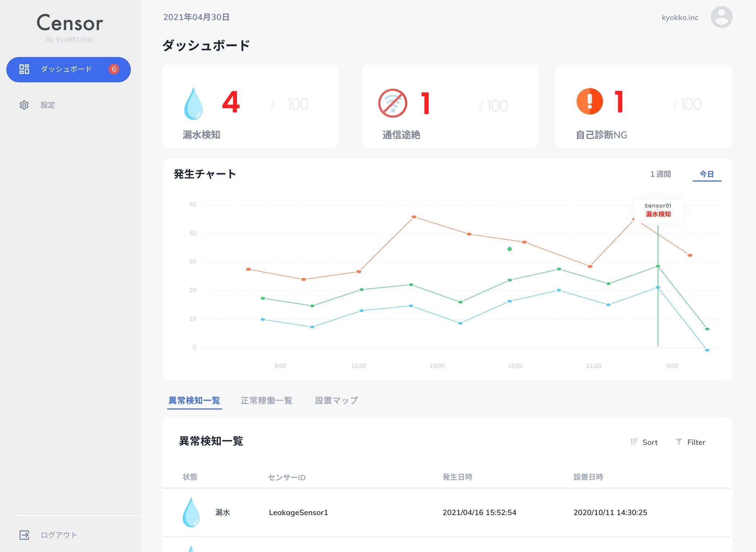
Task: Click the orange peak point near 15:00
Action: [x=414, y=217]
